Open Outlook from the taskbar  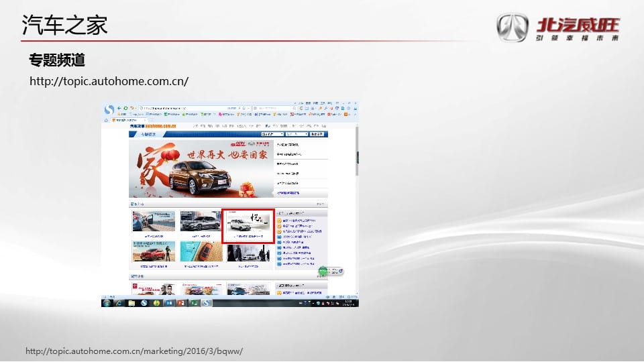click(x=169, y=303)
